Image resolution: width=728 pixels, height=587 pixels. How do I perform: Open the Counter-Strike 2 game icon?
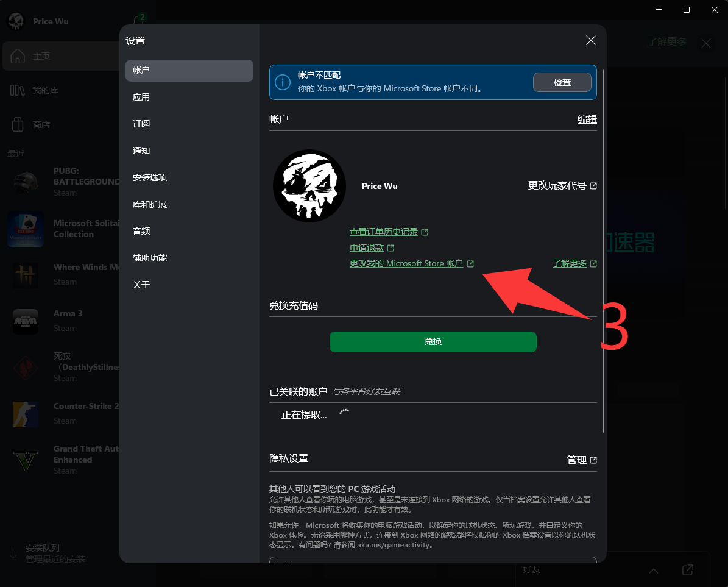26,414
